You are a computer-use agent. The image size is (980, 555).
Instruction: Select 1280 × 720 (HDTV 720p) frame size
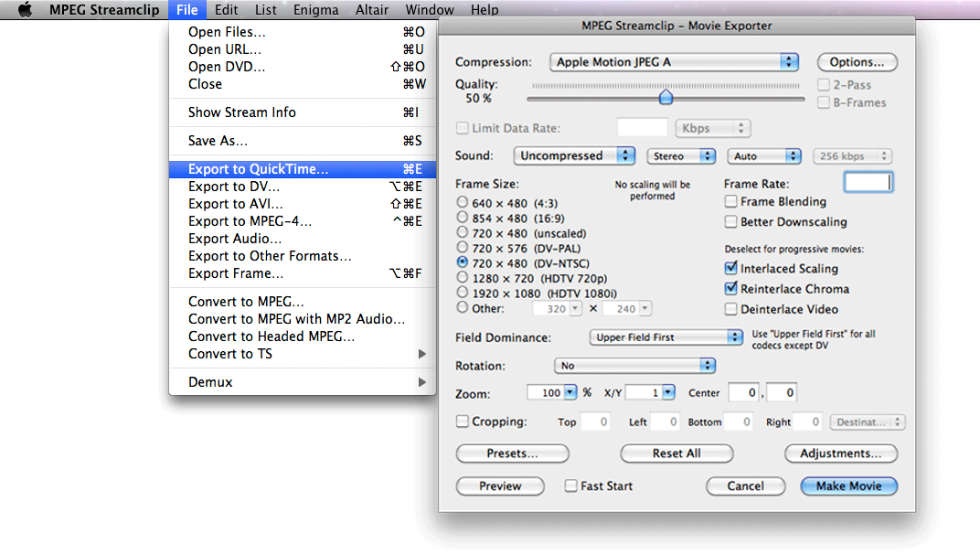click(x=462, y=278)
